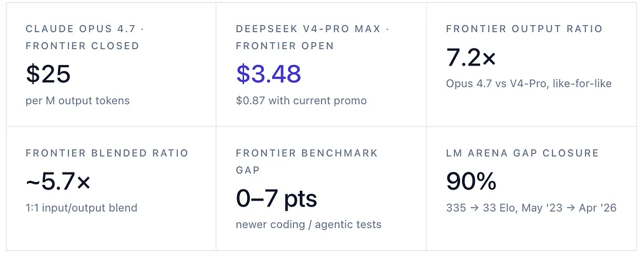
Task: Click the 90% gap closure figure
Action: (x=471, y=181)
